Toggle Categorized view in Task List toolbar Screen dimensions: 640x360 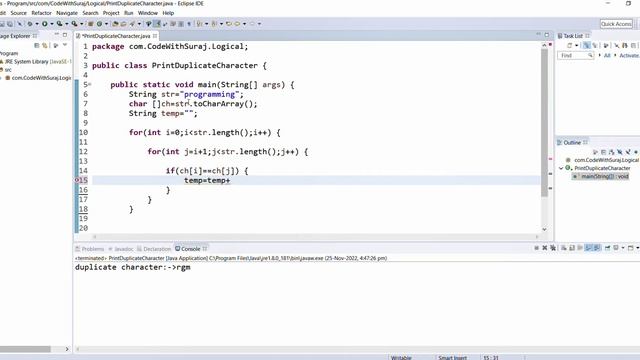[587, 45]
